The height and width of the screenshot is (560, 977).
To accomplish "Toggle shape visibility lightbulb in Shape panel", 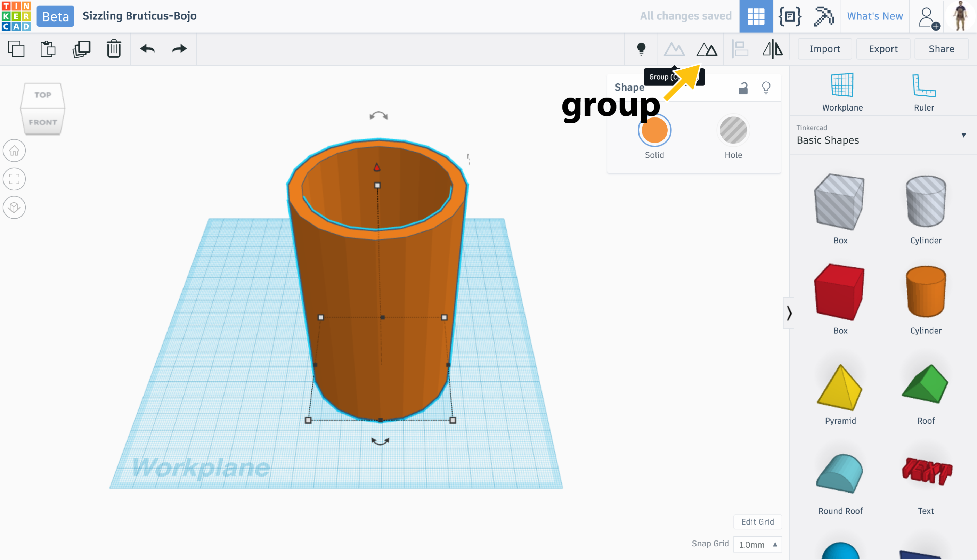I will (x=766, y=88).
